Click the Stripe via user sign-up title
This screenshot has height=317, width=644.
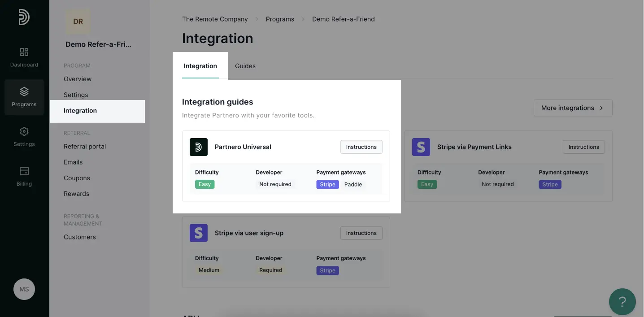pyautogui.click(x=249, y=233)
